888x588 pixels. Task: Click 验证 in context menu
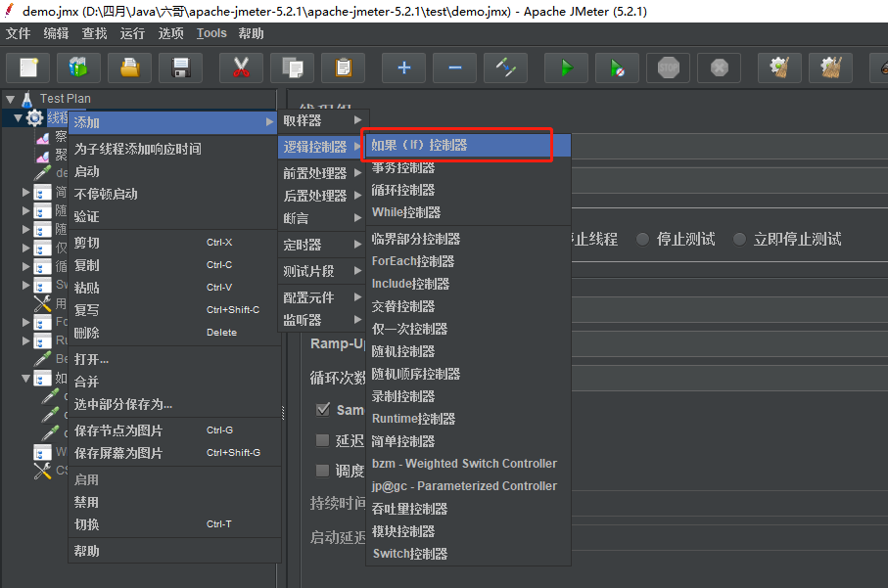[x=174, y=217]
